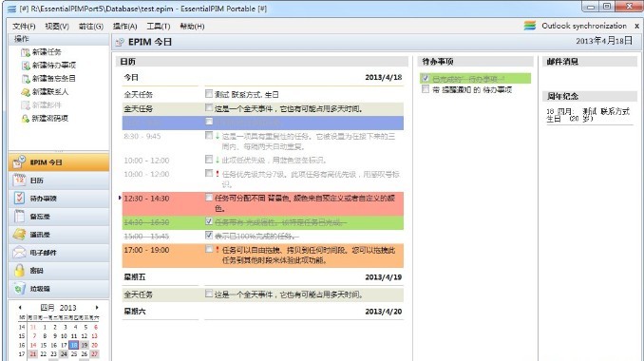
Task: Check the reminder to-do item checkbox in the 待办事项 panel
Action: (x=426, y=89)
